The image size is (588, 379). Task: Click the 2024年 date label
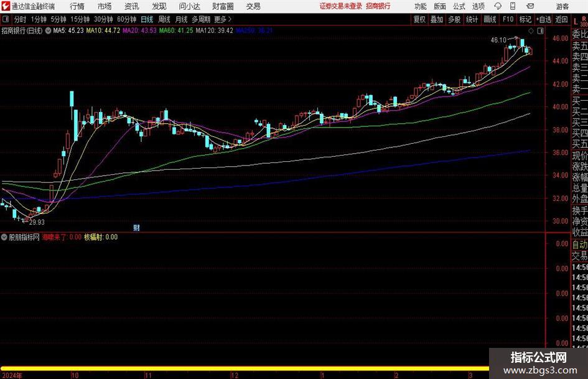tap(12, 376)
